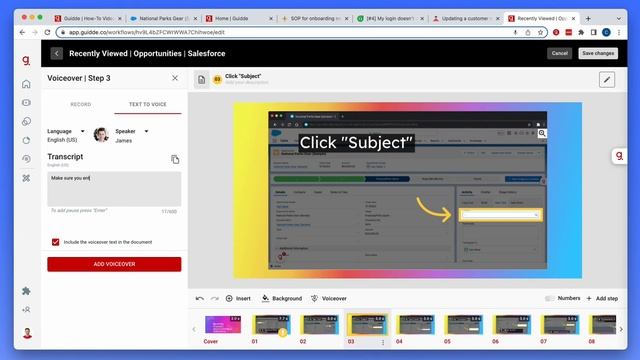Expand the browser tab list chevron
The width and height of the screenshot is (640, 360).
[619, 18]
